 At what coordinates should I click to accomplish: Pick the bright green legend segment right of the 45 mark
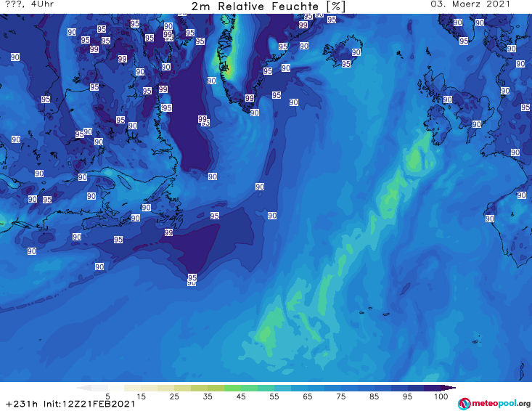click(x=250, y=388)
